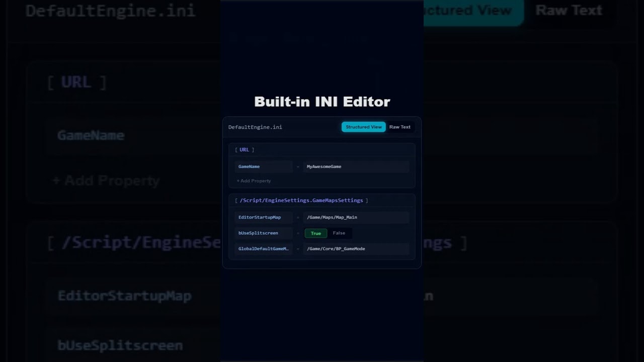Image resolution: width=644 pixels, height=362 pixels.
Task: Click the large blurred DefaultEngine.ini title in background
Action: 110,11
